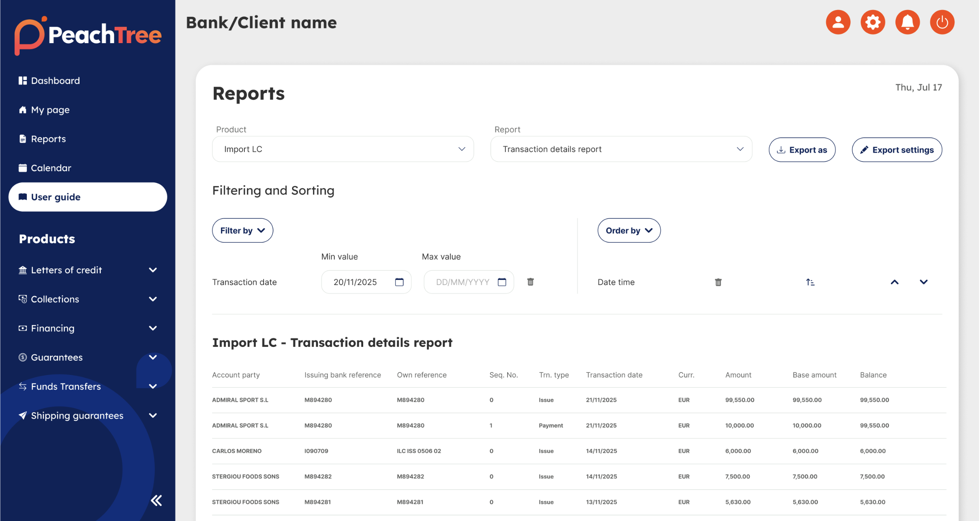Click the Trn. type column header
The height and width of the screenshot is (521, 980).
point(554,375)
